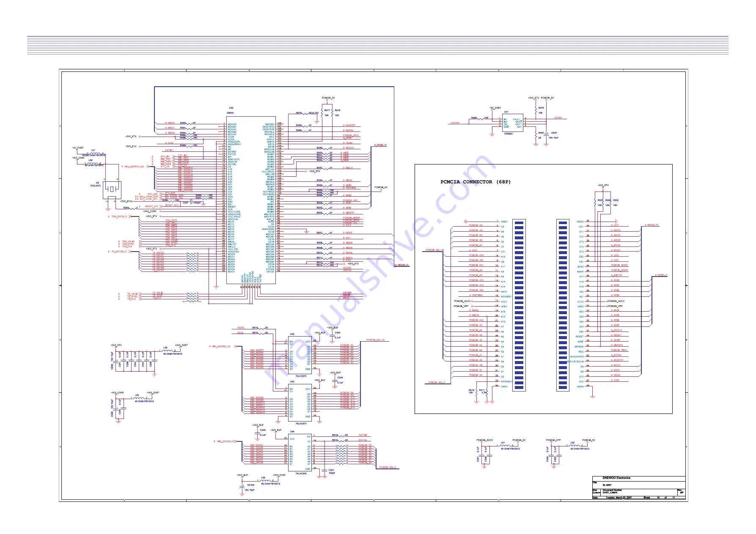Click the 'TDA_VALID' port label left of CIMAX
The height and width of the screenshot is (534, 756).
pos(128,241)
